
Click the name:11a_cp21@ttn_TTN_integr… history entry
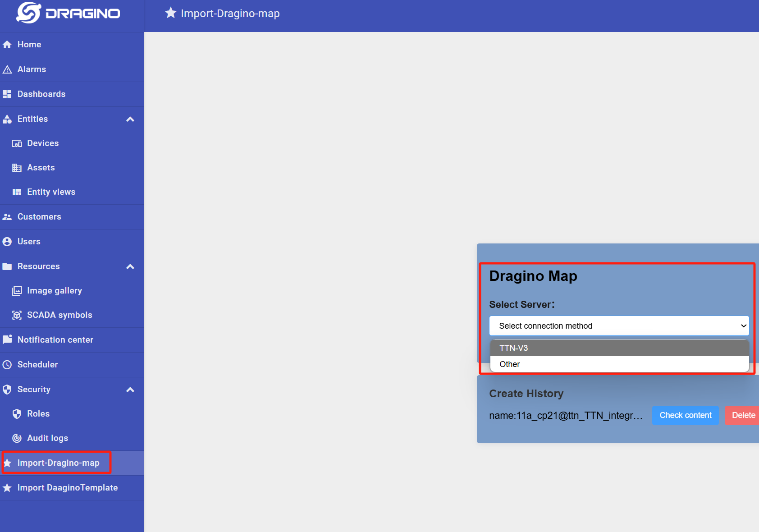click(x=566, y=416)
